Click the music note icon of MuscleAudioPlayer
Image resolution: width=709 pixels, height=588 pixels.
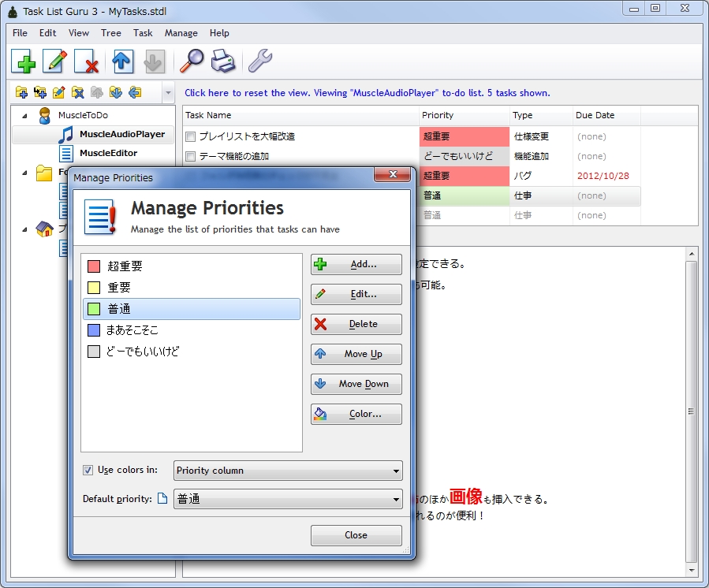66,134
